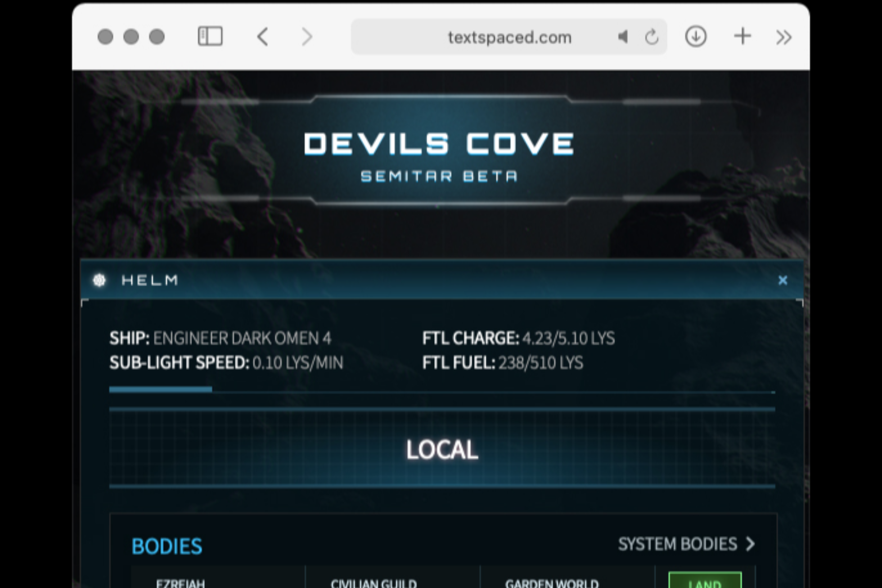Toggle the Safari sidebar panel
The width and height of the screenshot is (882, 588).
(210, 37)
